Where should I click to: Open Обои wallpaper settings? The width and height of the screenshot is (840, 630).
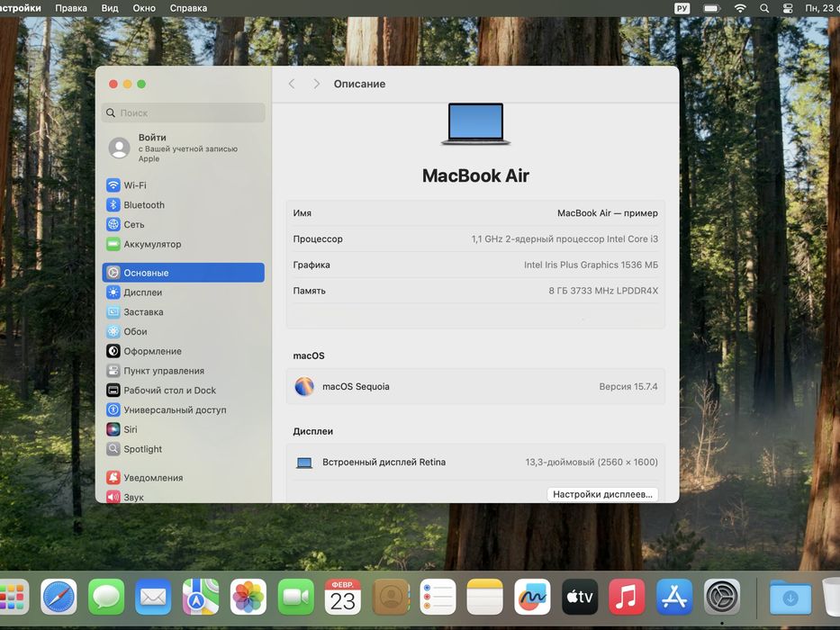183,331
